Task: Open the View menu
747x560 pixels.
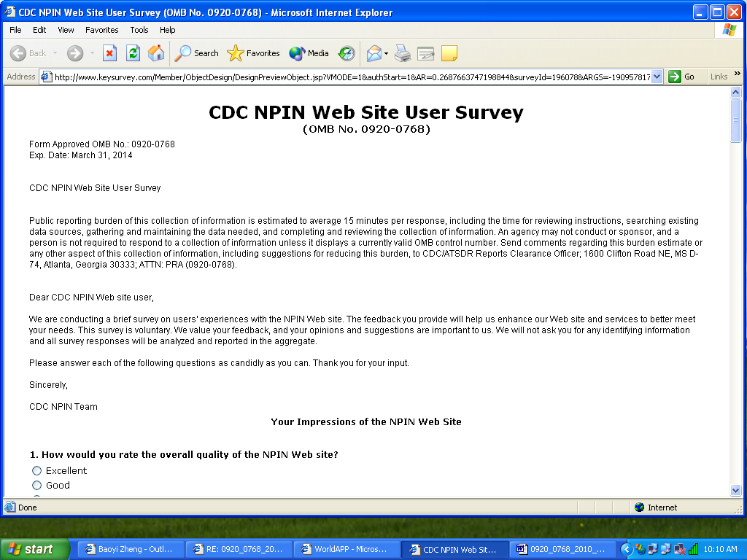Action: point(66,30)
